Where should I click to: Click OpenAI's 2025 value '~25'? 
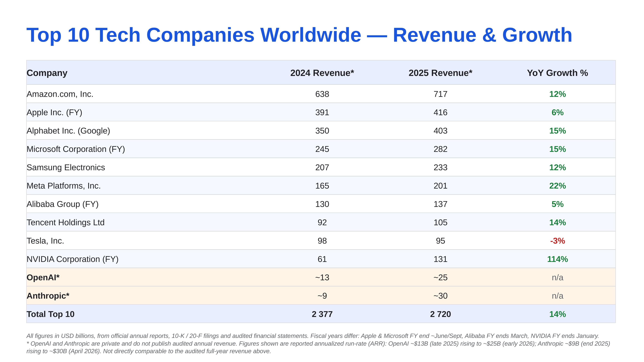tap(440, 277)
